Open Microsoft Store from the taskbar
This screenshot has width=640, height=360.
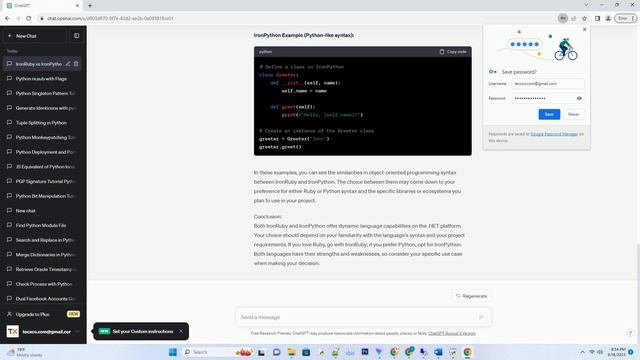[306, 352]
